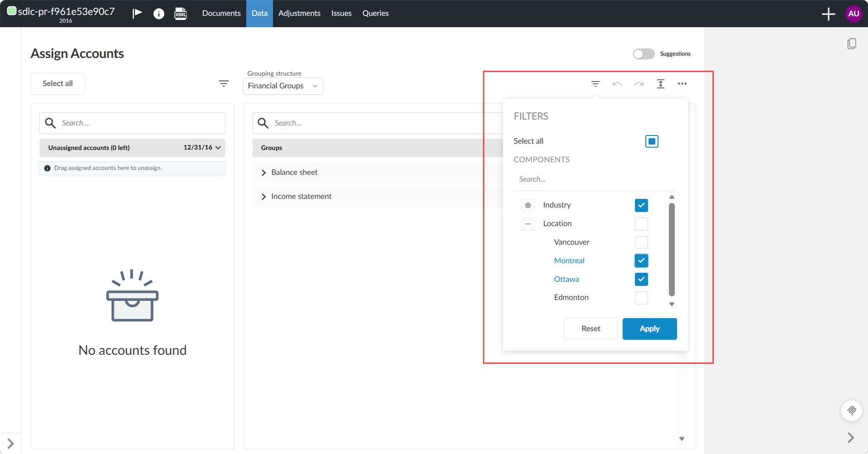Open the more options ellipsis menu
Viewport: 868px width, 454px height.
point(682,84)
